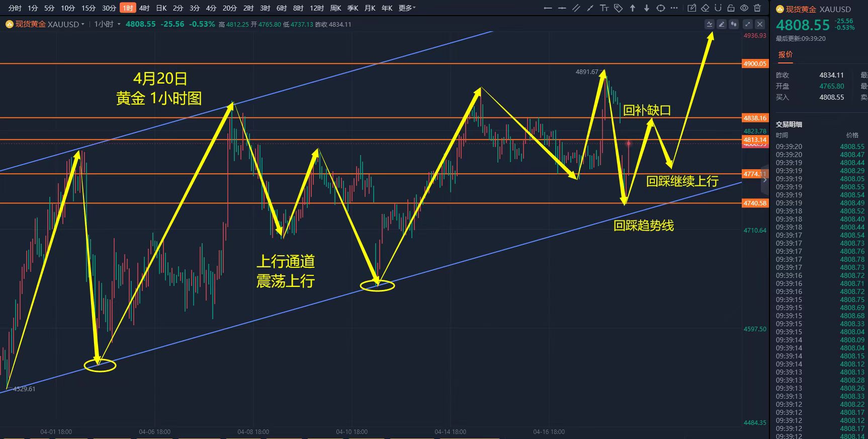Delete drawings with the trash icon
This screenshot has width=868, height=439.
click(757, 8)
